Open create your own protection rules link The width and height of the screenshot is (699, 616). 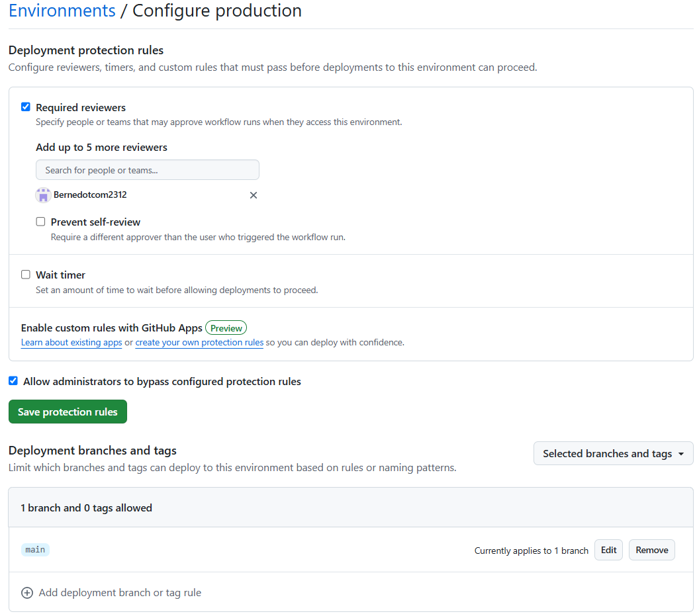tap(199, 342)
